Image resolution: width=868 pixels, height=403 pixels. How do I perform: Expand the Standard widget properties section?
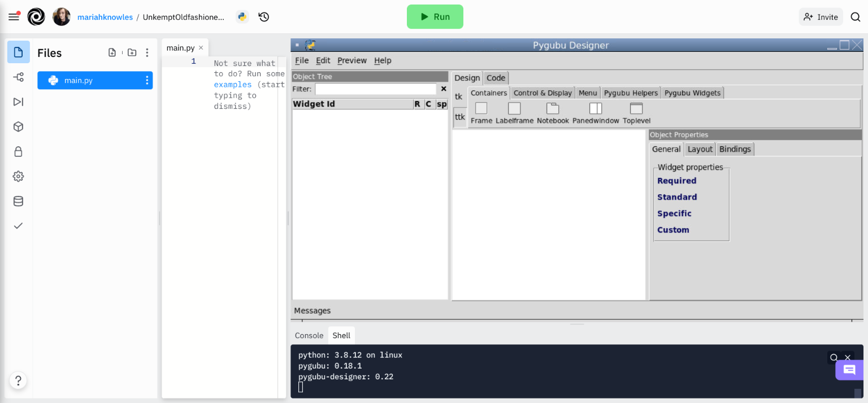coord(677,197)
